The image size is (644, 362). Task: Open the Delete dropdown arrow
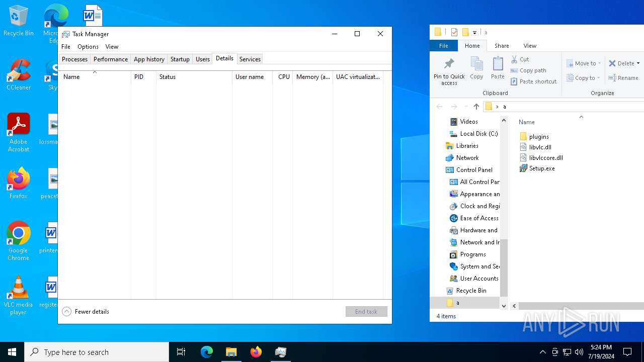click(x=638, y=64)
